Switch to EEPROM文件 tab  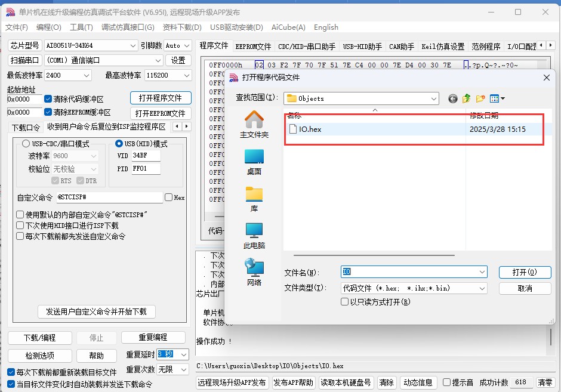(253, 47)
